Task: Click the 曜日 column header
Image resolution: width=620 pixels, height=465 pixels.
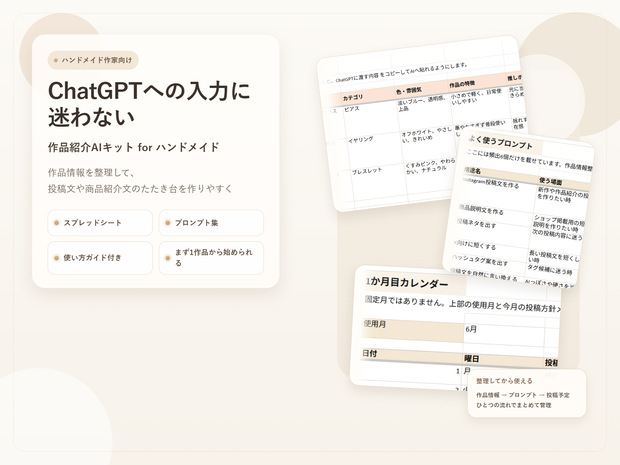Action: pos(471,359)
